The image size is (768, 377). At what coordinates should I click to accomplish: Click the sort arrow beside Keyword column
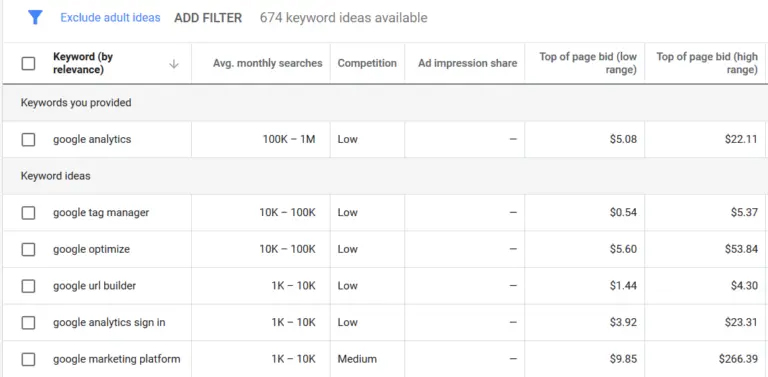[x=173, y=64]
